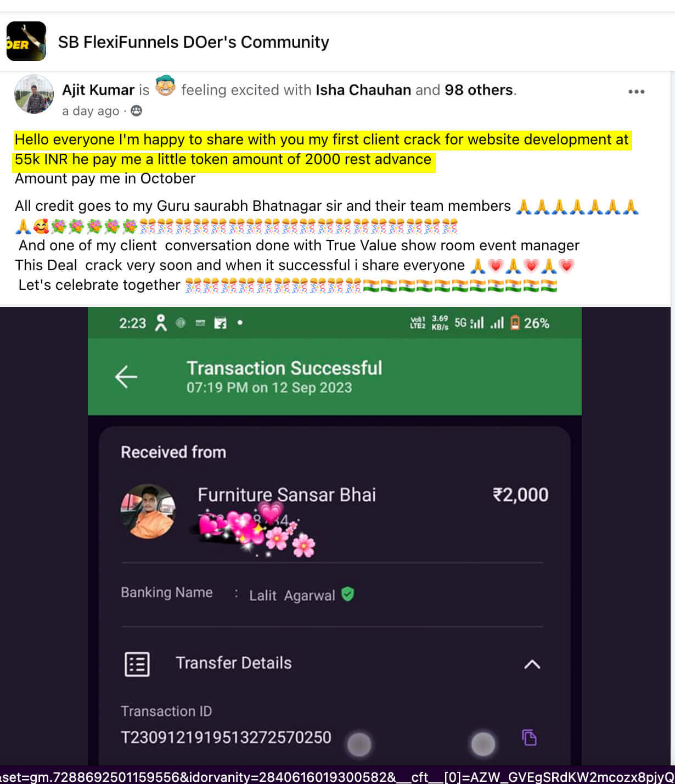Show the 98 others tagged list

(x=479, y=90)
